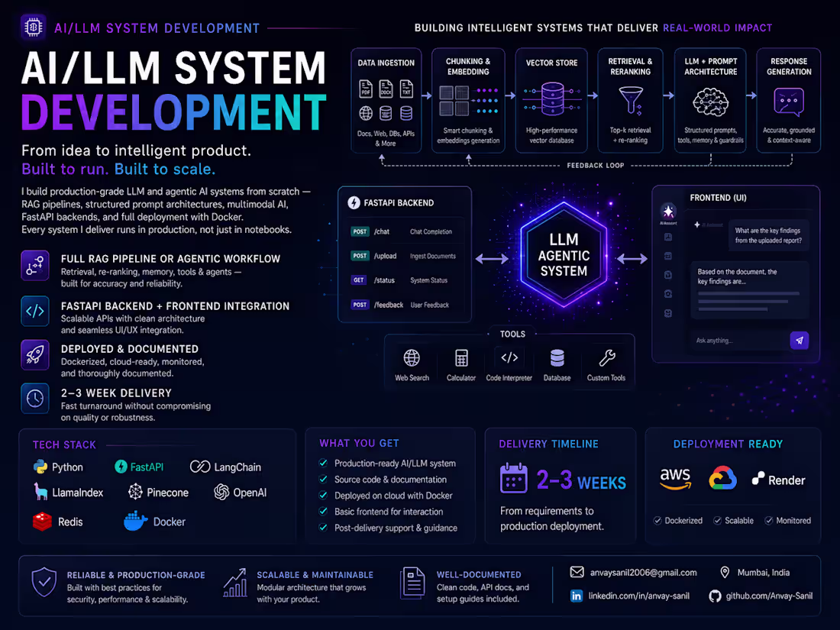Click the chip logo beside AI/LLM System Development
Image resolution: width=840 pixels, height=630 pixels.
(x=33, y=27)
